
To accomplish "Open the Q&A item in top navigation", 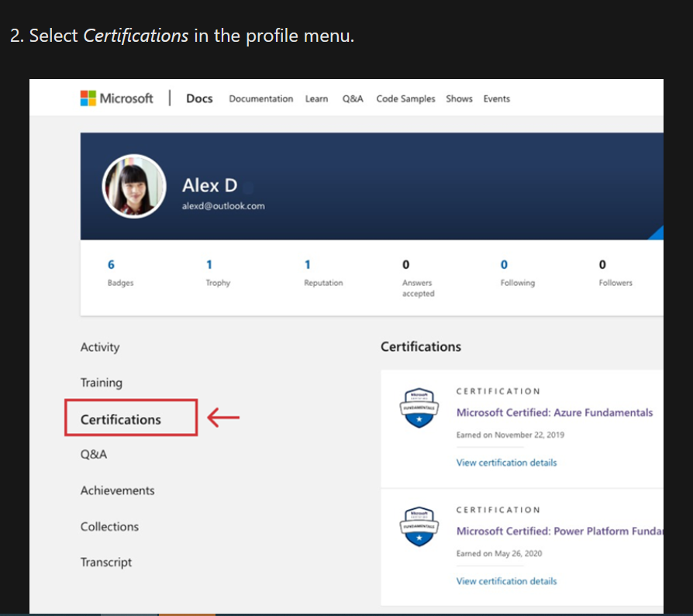I will coord(353,98).
